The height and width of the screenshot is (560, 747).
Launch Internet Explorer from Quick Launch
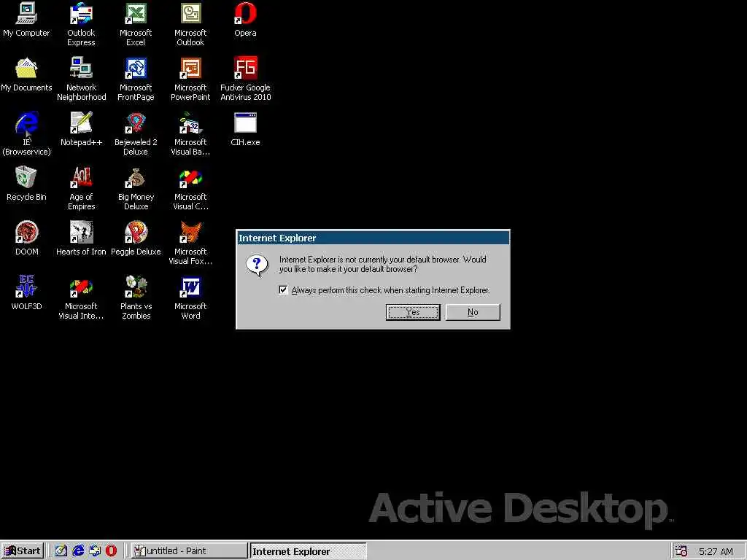(x=78, y=551)
